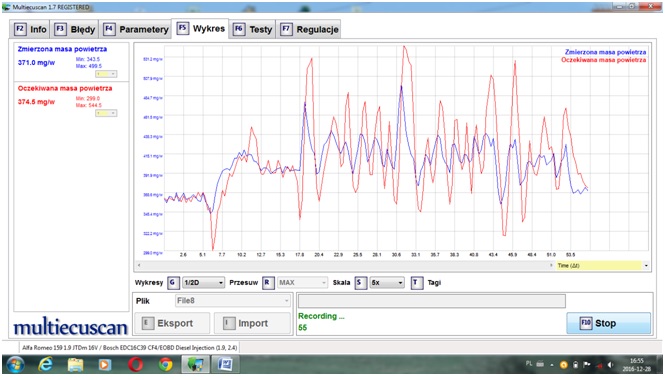
Task: Open the Windows Start menu
Action: click(15, 365)
